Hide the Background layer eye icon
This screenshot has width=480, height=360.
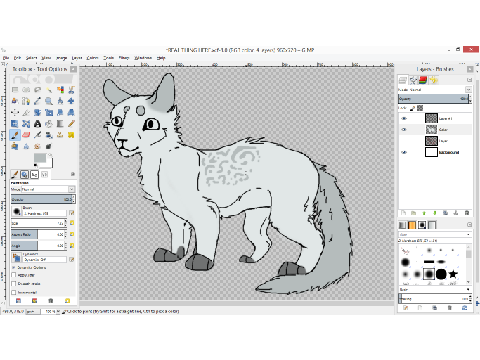click(404, 152)
